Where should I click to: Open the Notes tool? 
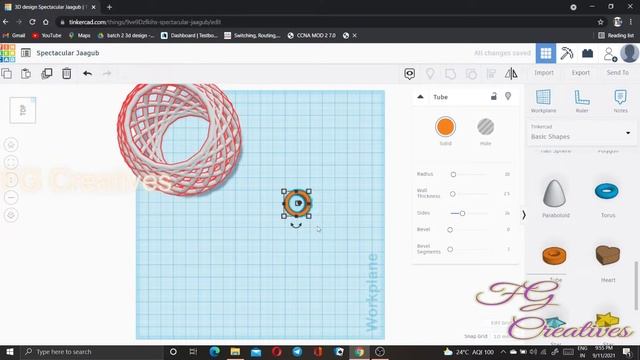[620, 101]
